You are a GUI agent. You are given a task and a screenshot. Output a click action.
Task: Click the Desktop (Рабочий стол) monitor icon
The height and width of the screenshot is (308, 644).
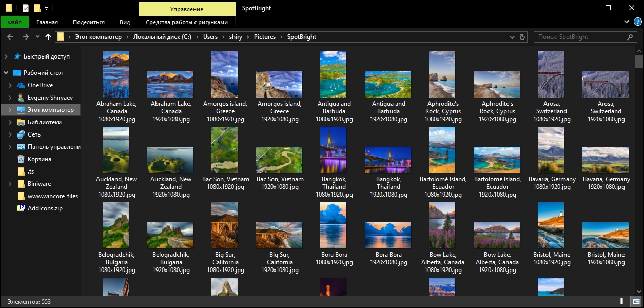point(17,73)
